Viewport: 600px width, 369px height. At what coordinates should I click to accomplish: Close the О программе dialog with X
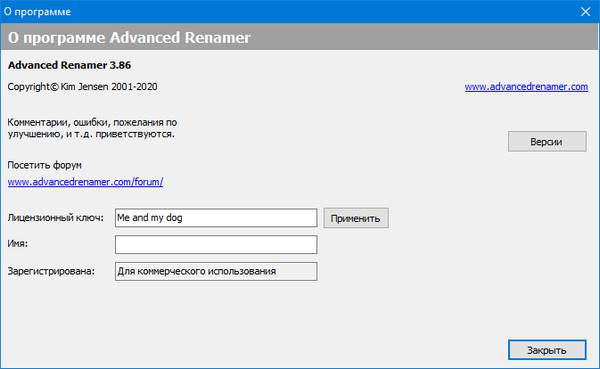point(585,11)
